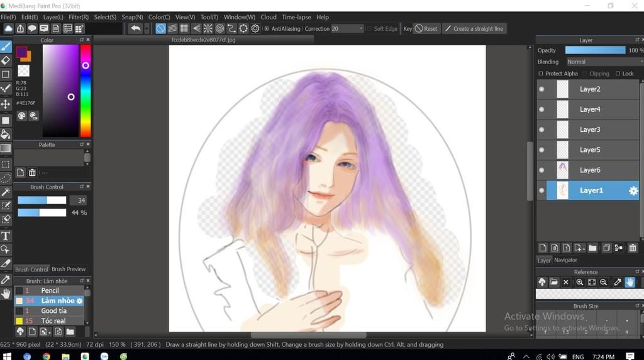
Task: Click the rainbow hue bar
Action: click(86, 90)
